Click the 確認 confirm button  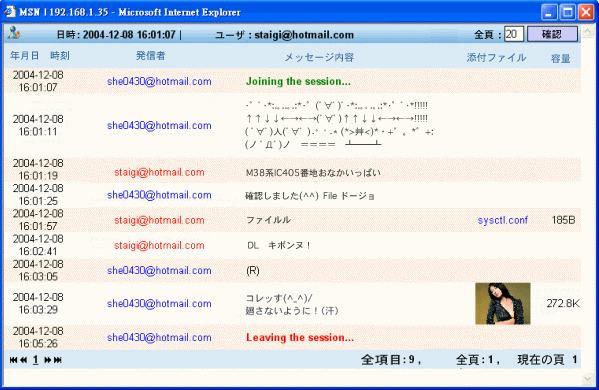click(552, 34)
